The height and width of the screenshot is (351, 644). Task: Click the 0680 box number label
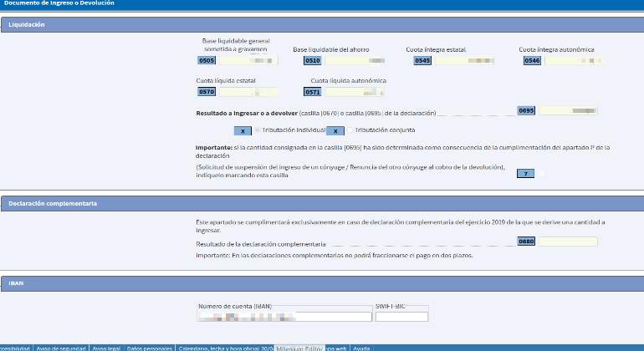[526, 242]
